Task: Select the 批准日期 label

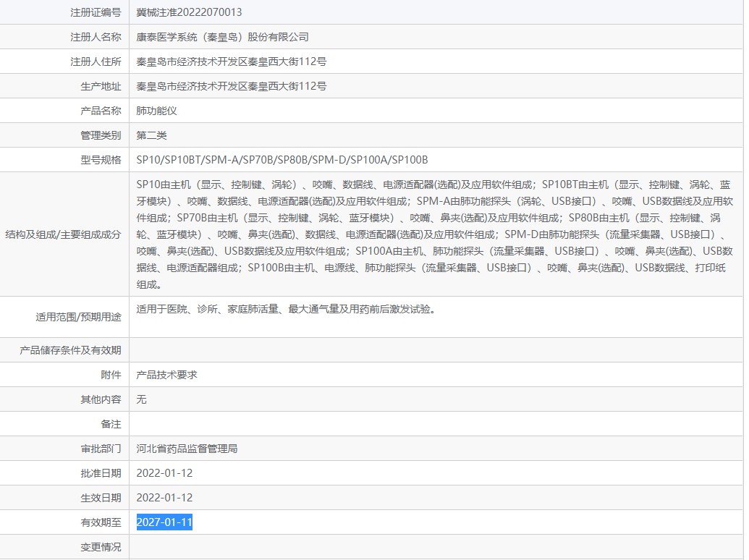Action: point(101,473)
